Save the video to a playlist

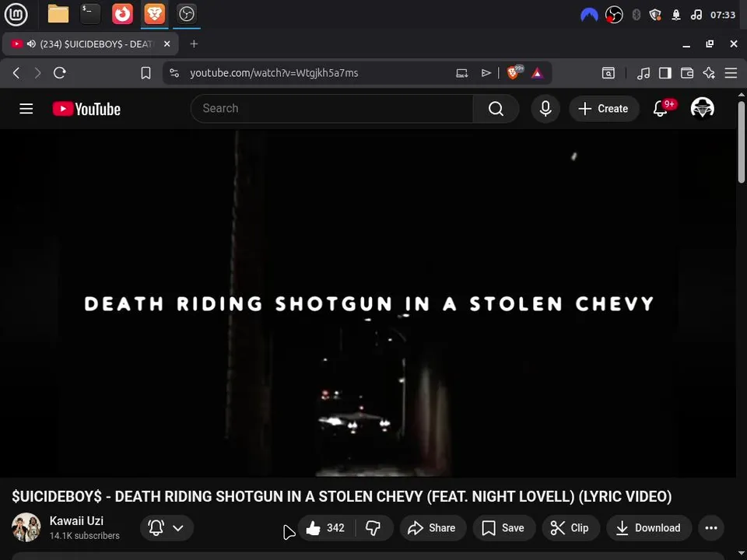click(503, 527)
